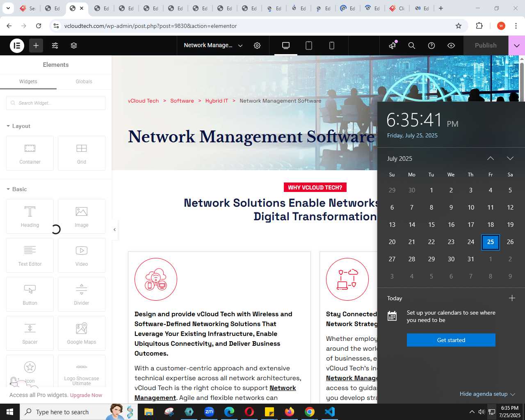Viewport: 525px width, 420px height.
Task: Click Get started in calendar agenda
Action: click(451, 340)
